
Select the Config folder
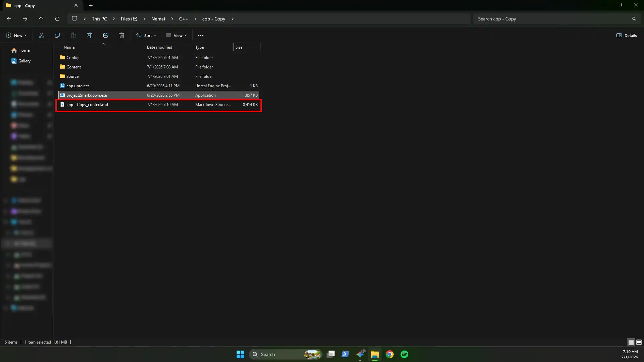tap(159, 58)
